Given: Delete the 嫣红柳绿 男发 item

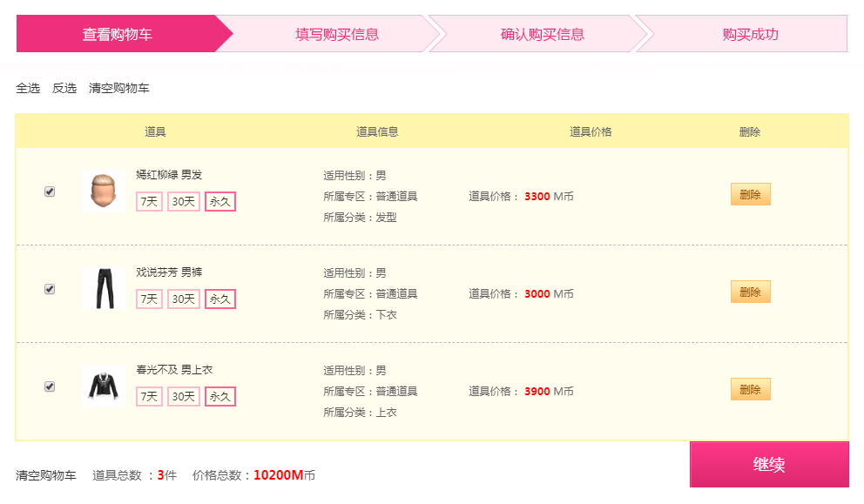Looking at the screenshot, I should [751, 194].
